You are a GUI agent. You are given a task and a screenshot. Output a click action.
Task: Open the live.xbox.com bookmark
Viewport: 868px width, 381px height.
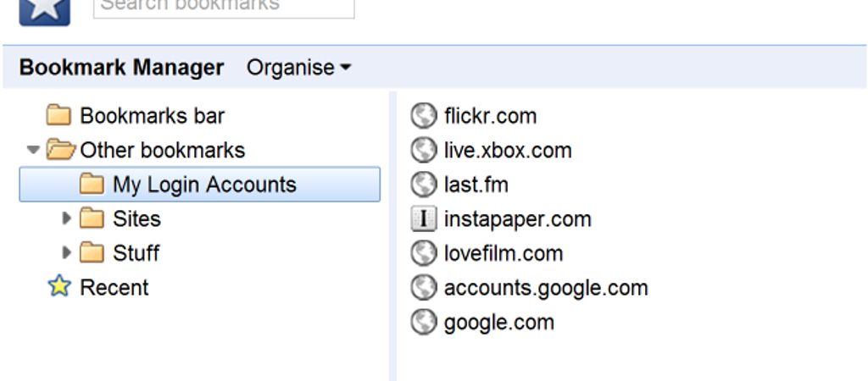tap(508, 151)
